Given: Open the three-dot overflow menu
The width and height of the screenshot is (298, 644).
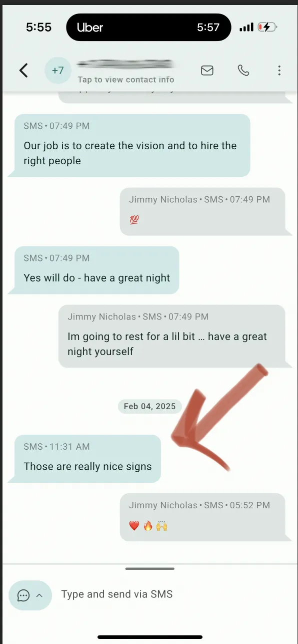Looking at the screenshot, I should click(x=279, y=71).
